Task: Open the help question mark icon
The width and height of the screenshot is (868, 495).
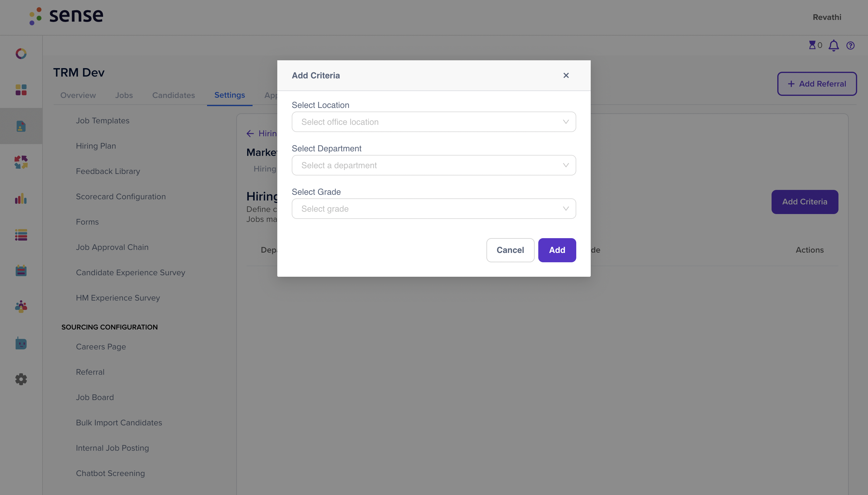Action: click(850, 46)
